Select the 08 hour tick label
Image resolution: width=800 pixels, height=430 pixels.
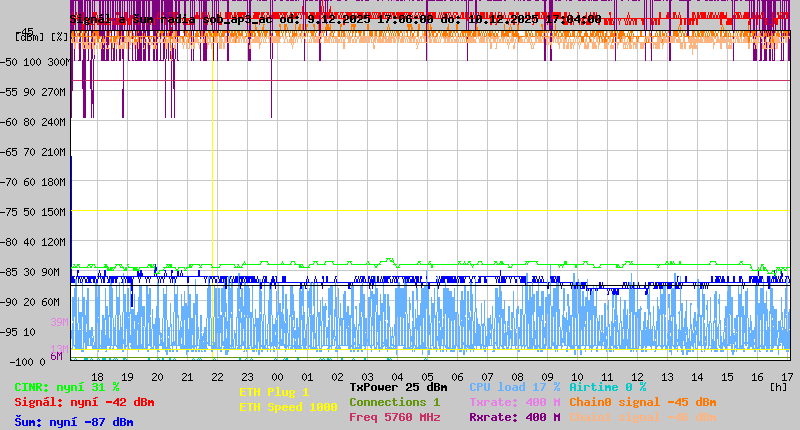(517, 377)
